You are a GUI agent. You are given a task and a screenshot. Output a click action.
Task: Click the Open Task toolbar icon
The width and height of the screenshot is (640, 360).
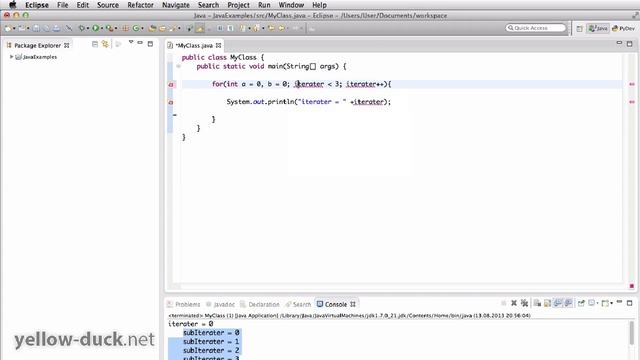click(x=162, y=29)
